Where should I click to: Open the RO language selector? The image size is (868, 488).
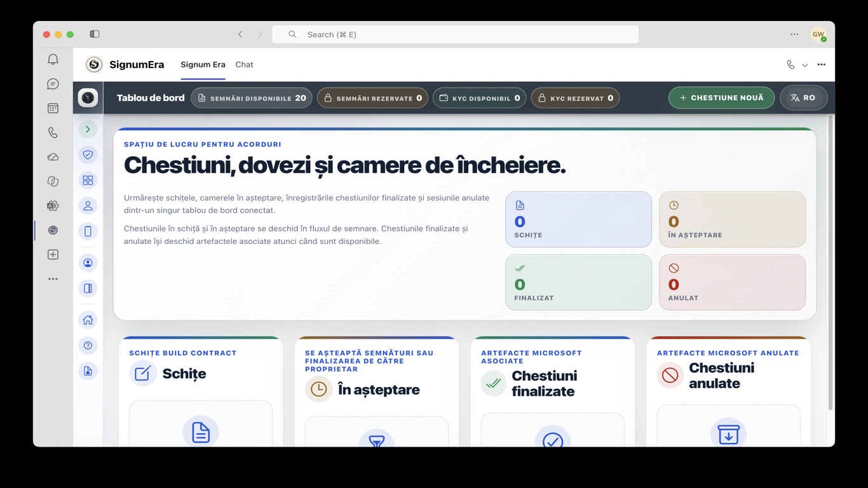[804, 98]
